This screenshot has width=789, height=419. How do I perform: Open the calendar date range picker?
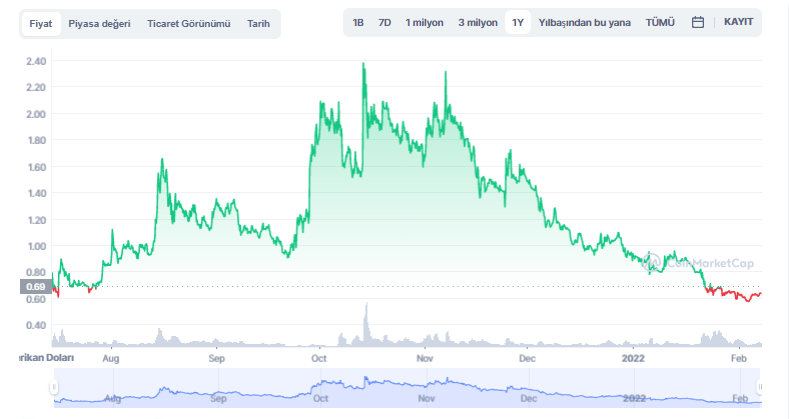pyautogui.click(x=698, y=22)
